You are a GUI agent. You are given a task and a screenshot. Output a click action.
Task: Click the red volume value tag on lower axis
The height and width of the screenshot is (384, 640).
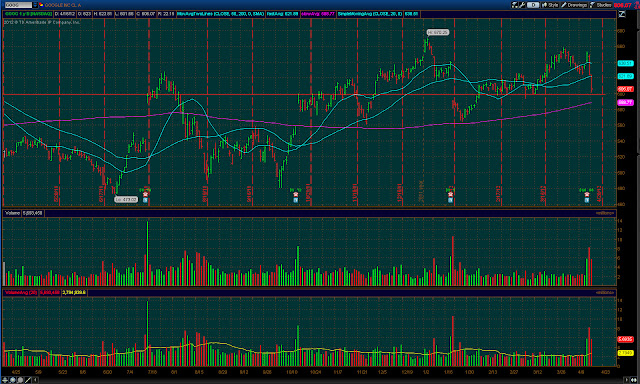point(625,339)
